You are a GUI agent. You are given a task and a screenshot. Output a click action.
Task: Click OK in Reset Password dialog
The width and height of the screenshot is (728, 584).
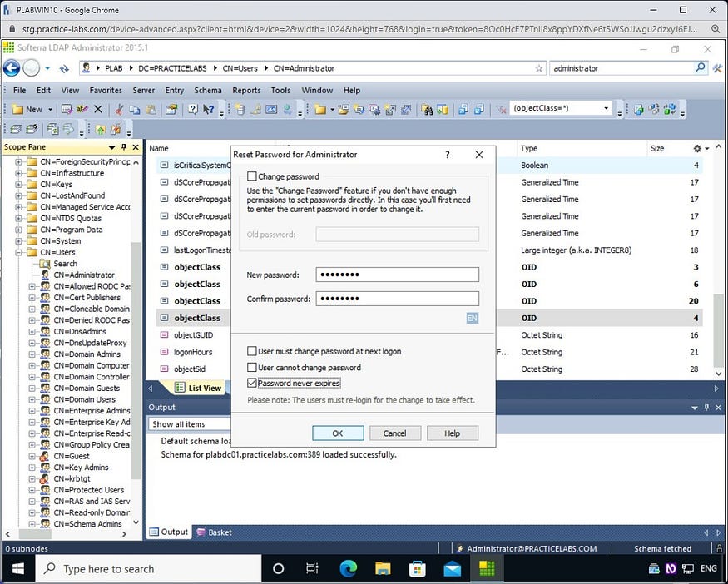click(x=338, y=433)
